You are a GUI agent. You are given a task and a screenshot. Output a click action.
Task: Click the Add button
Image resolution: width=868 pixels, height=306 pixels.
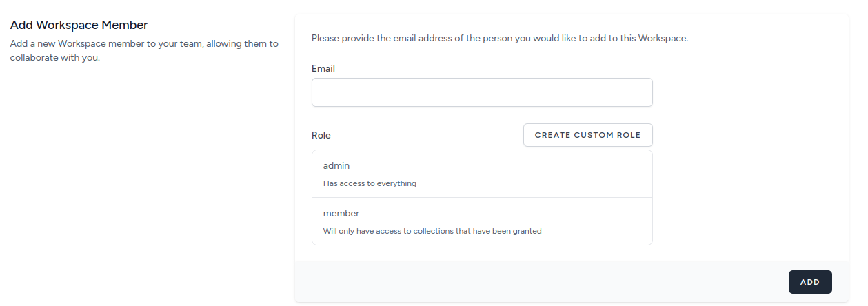(810, 282)
